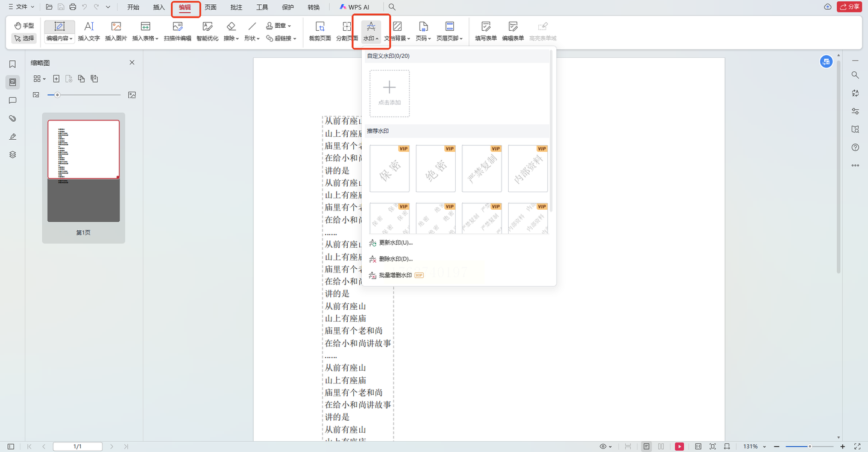Image resolution: width=868 pixels, height=452 pixels.
Task: Open the attachments paperclip icon in left sidebar
Action: tap(13, 119)
